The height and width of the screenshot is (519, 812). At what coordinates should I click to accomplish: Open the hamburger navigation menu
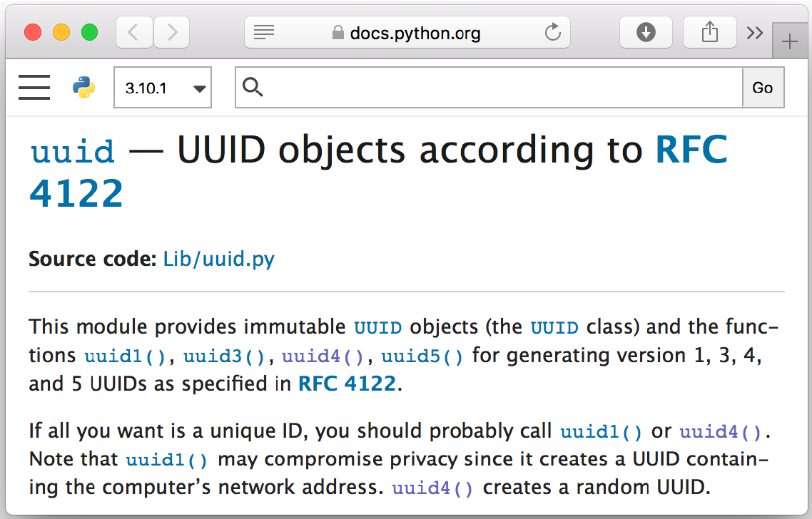click(x=34, y=88)
